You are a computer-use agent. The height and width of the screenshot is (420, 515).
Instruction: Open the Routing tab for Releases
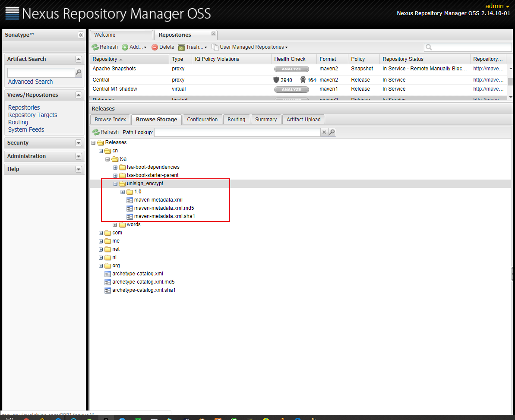pos(237,120)
